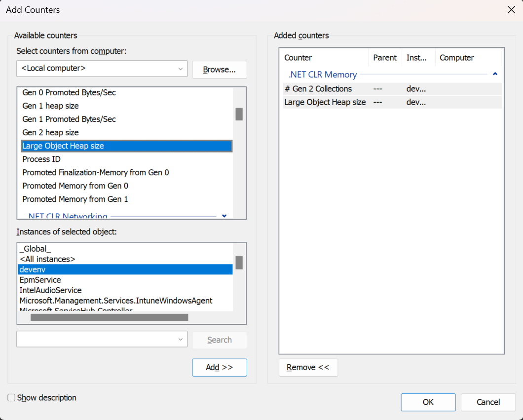Expand the .NET CLR Networking category
The height and width of the screenshot is (420, 523).
[224, 216]
